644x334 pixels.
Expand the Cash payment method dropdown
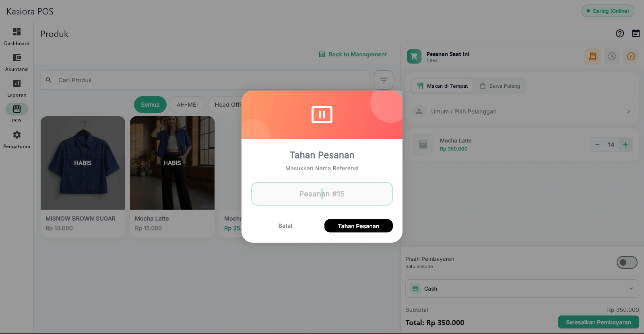[x=522, y=289]
